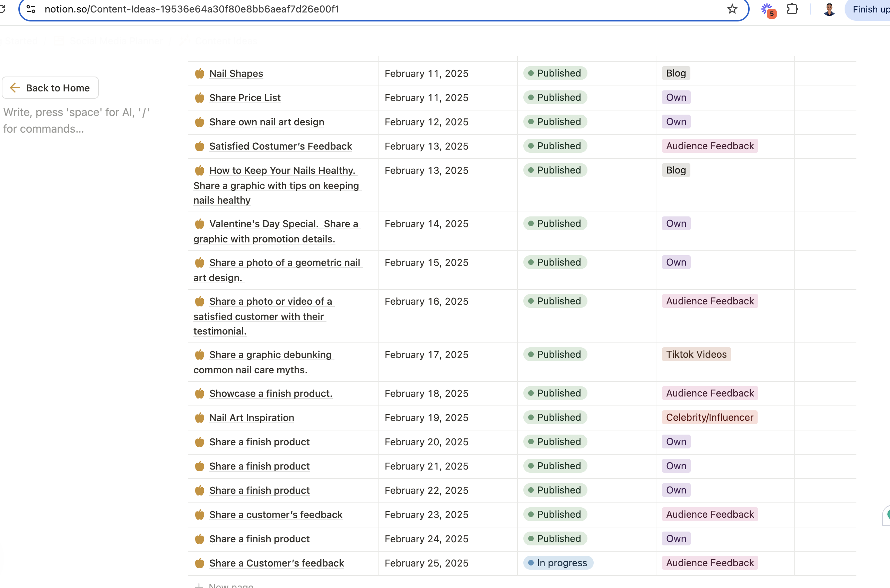
Task: Open the Showcase a finish product page
Action: tap(271, 393)
